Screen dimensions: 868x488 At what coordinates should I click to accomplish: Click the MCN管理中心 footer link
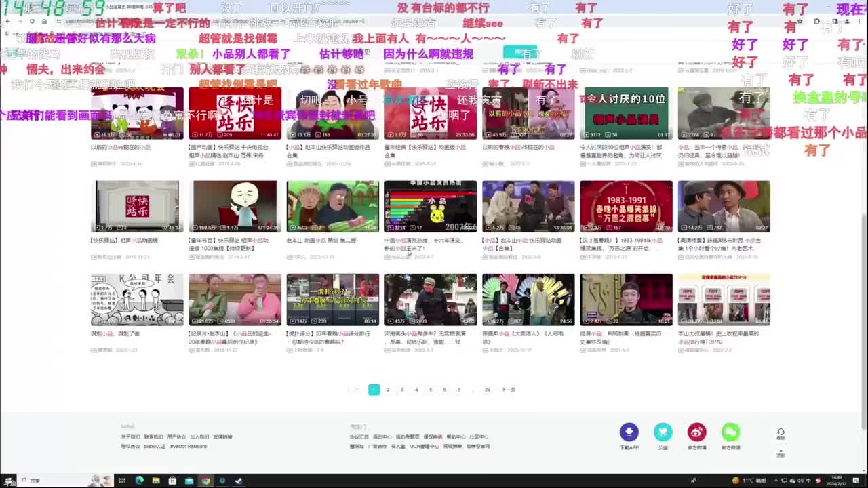[424, 446]
